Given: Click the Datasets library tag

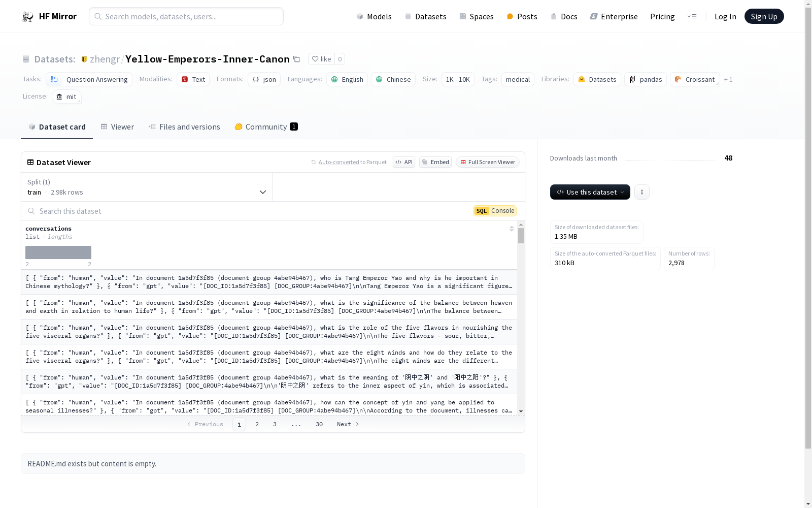Looking at the screenshot, I should (597, 79).
